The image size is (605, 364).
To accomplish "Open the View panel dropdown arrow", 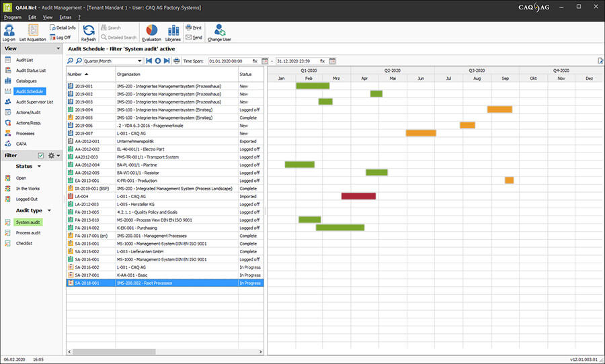I will tap(58, 48).
